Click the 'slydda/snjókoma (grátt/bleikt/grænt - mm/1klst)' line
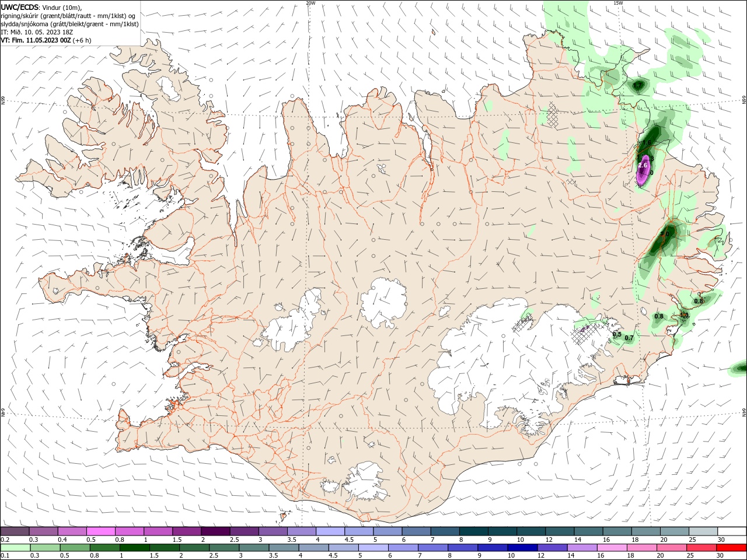This screenshot has height=560, width=747. pos(69,24)
